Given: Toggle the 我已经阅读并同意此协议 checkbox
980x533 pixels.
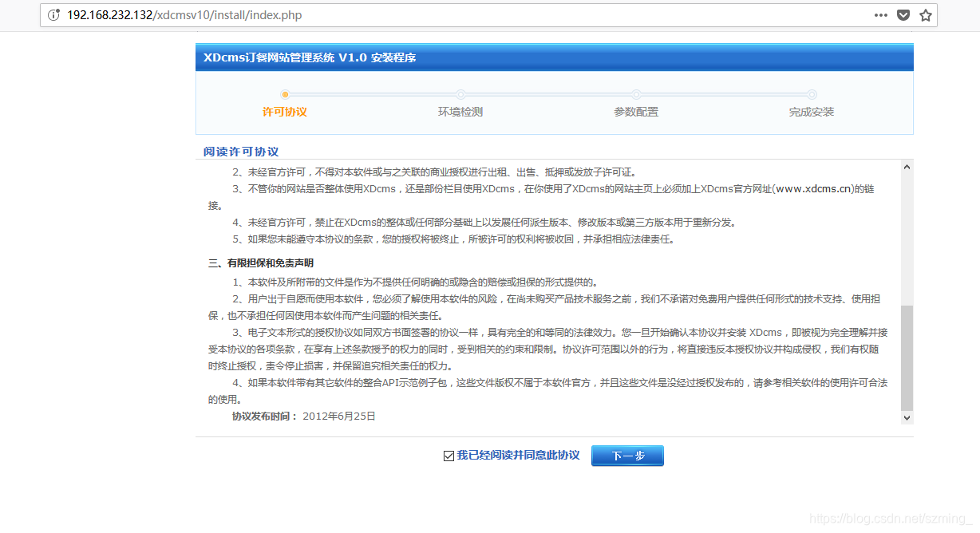Looking at the screenshot, I should coord(449,456).
